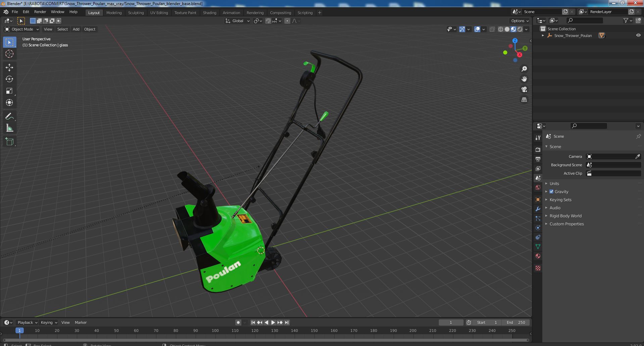Select the Measure tool
Image resolution: width=644 pixels, height=346 pixels.
9,128
